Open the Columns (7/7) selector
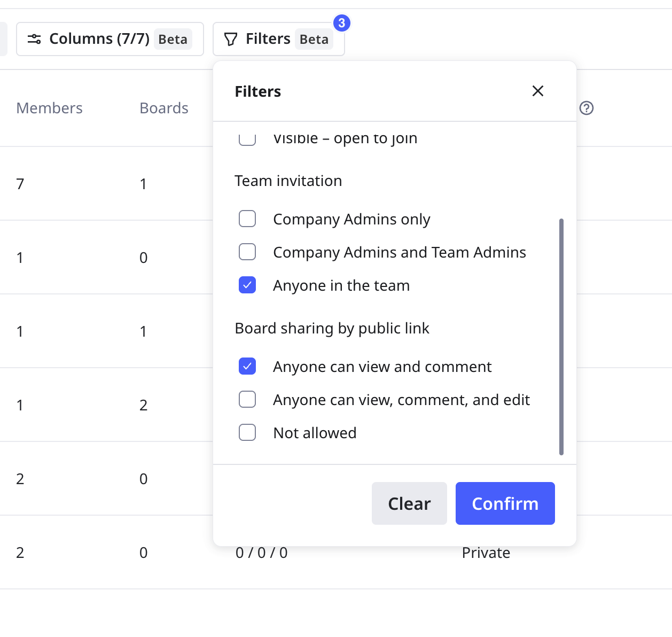 (110, 39)
